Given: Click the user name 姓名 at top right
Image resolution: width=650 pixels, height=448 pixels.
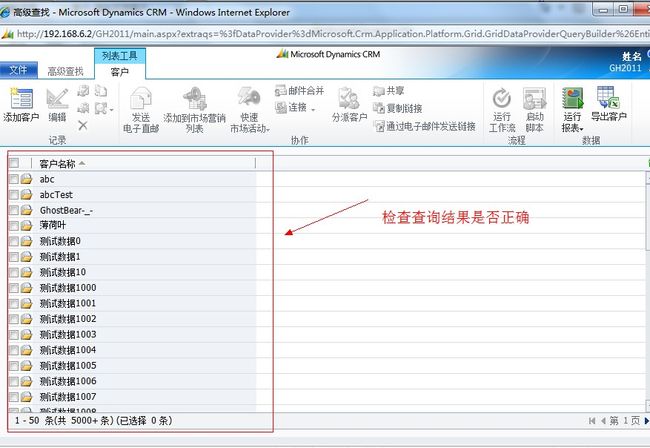Looking at the screenshot, I should coord(632,56).
